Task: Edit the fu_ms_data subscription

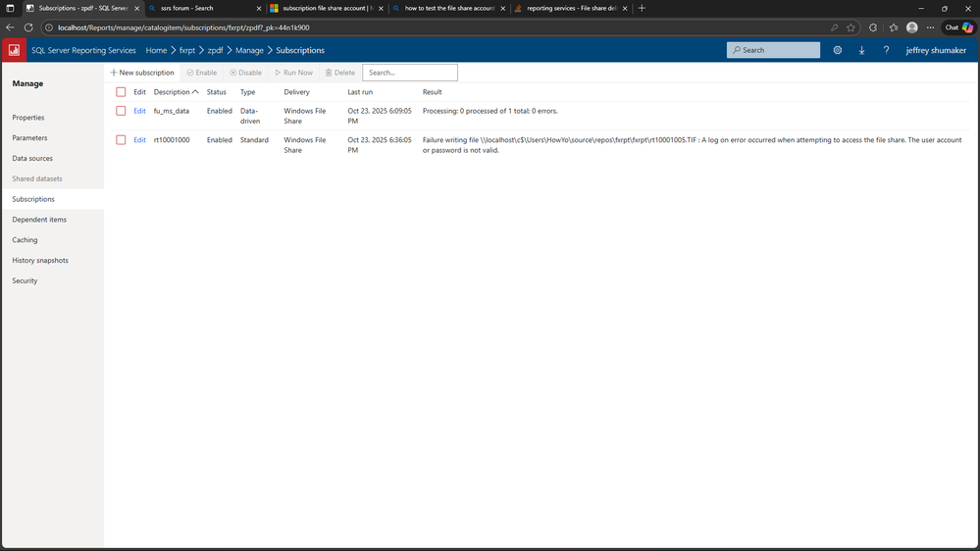Action: pos(139,111)
